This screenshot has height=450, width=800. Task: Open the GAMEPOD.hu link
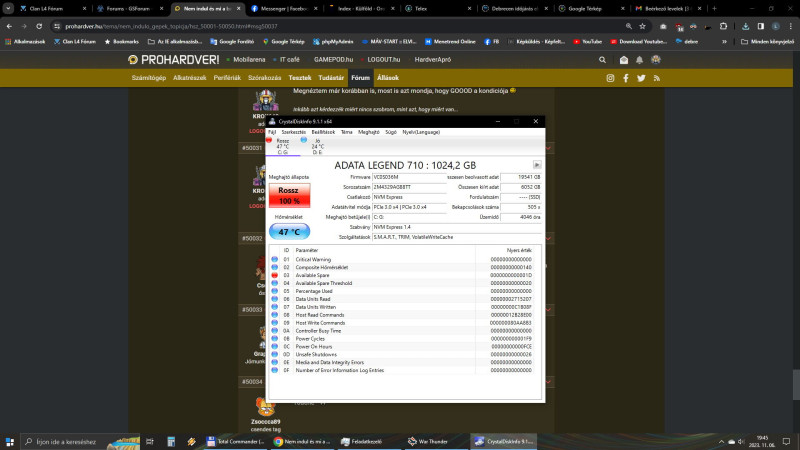tap(333, 60)
